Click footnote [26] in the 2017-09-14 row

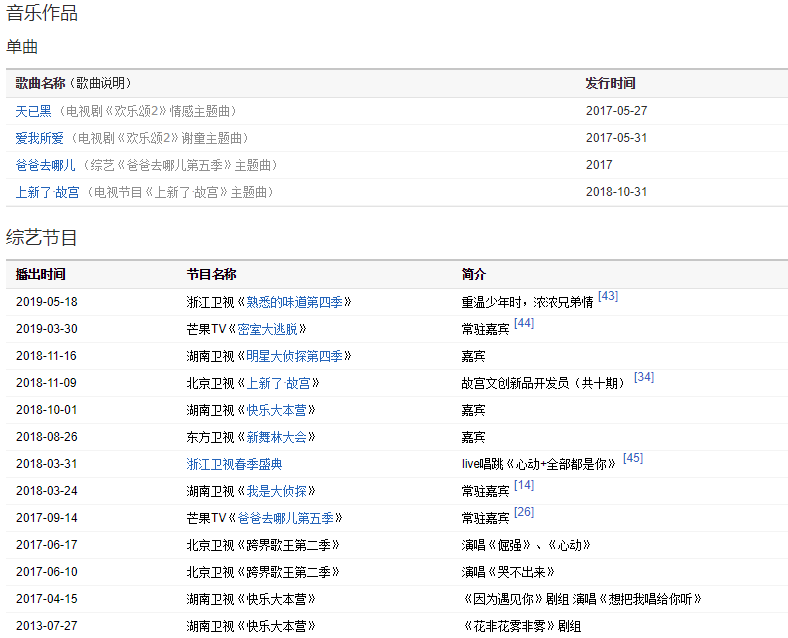(524, 512)
